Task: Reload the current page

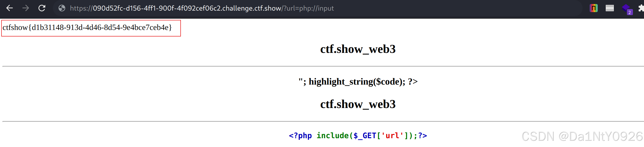Action: click(42, 8)
